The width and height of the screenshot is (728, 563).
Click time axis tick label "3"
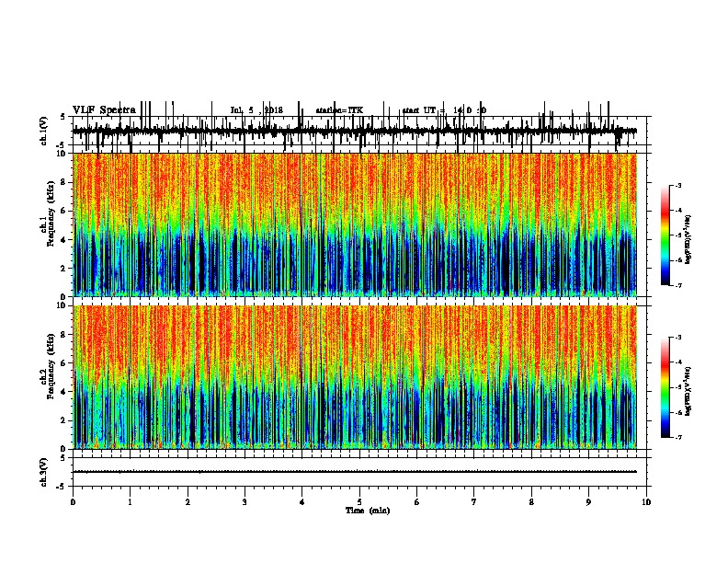coord(245,501)
